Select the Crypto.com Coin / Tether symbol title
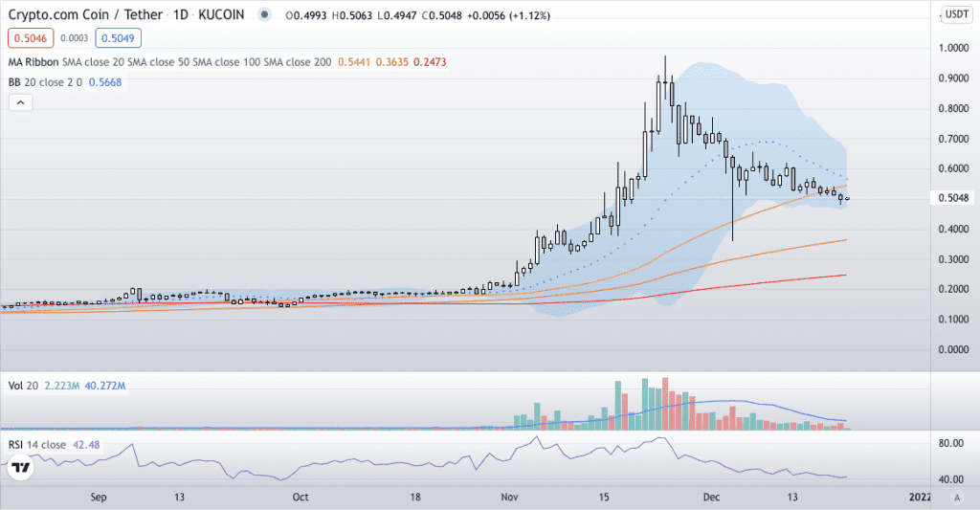This screenshot has height=510, width=980. click(87, 14)
